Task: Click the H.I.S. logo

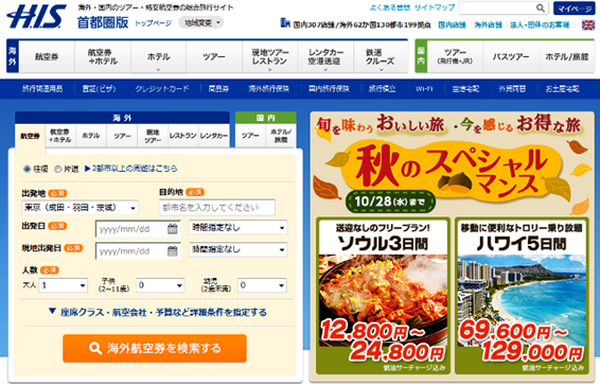Action: [x=36, y=16]
